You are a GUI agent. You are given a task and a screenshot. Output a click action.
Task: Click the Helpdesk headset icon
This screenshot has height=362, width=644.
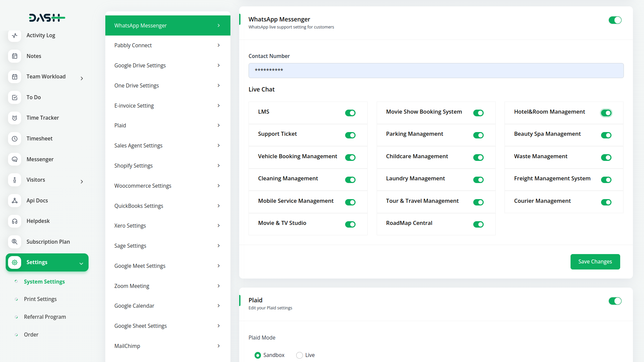[x=14, y=221]
